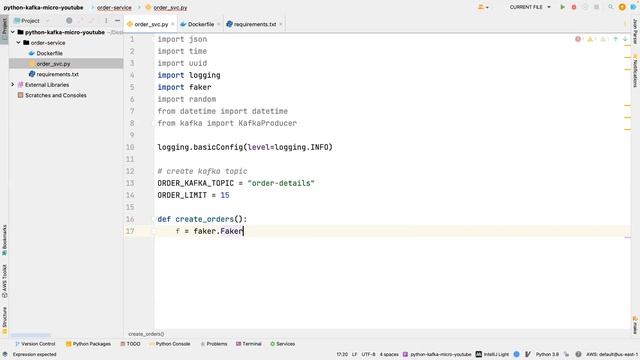Open the Python Packages tool window
This screenshot has width=640, height=360.
(x=88, y=344)
